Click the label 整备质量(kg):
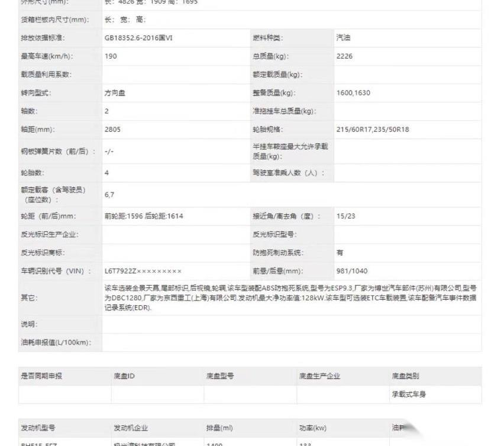 tap(274, 93)
